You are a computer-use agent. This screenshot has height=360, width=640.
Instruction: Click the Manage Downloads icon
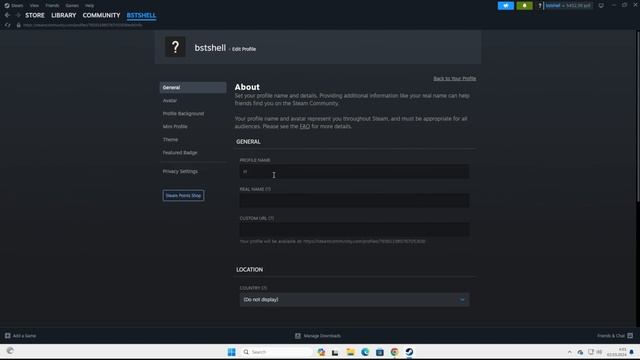(x=298, y=336)
